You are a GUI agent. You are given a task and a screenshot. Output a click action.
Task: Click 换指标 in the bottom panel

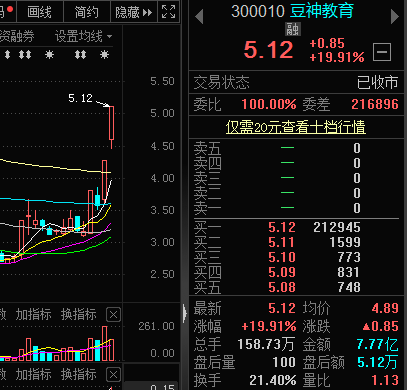79,375
